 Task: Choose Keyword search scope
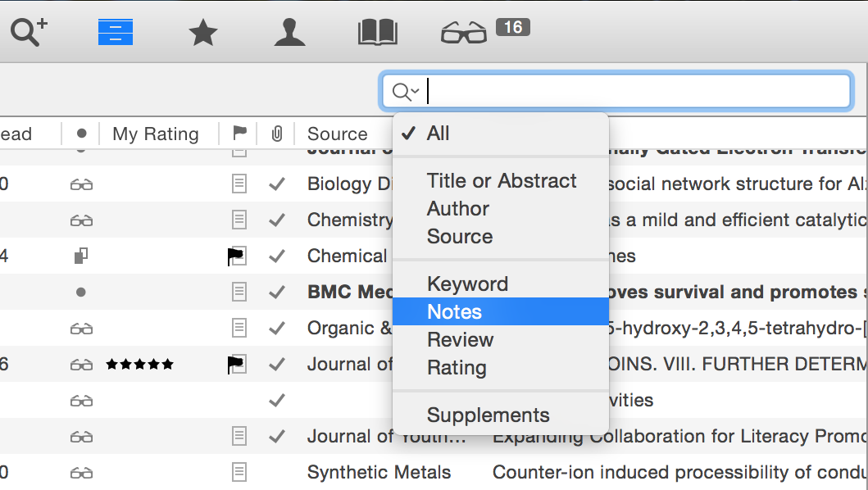tap(501, 284)
